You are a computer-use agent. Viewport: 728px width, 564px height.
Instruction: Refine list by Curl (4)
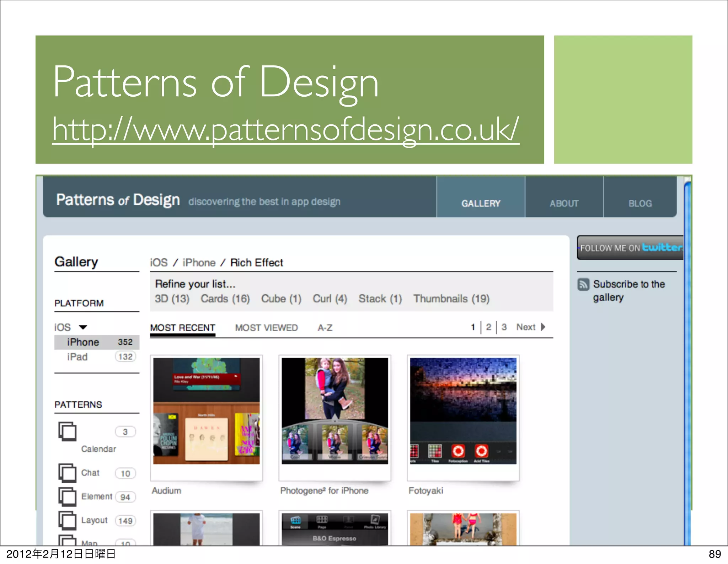pyautogui.click(x=330, y=299)
